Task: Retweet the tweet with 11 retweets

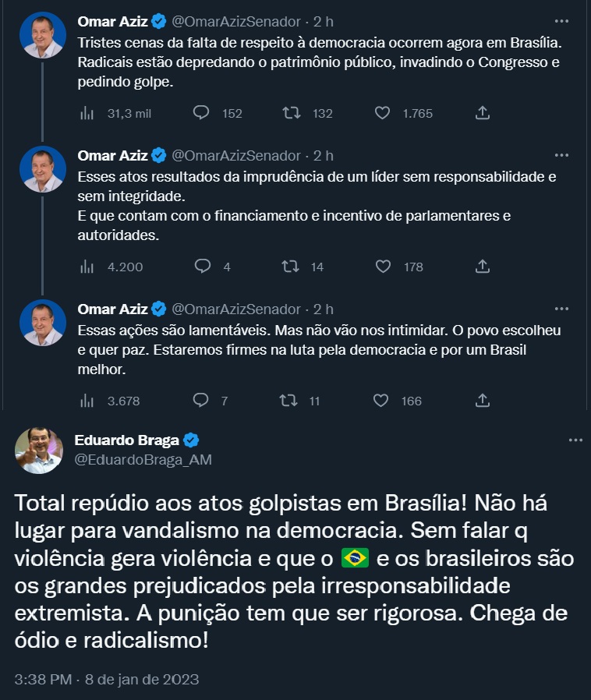Action: (288, 401)
